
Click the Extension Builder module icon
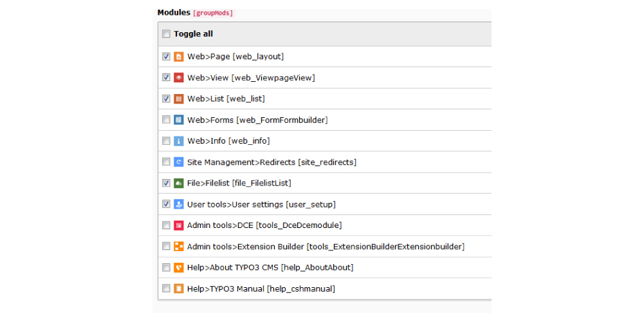click(x=178, y=247)
